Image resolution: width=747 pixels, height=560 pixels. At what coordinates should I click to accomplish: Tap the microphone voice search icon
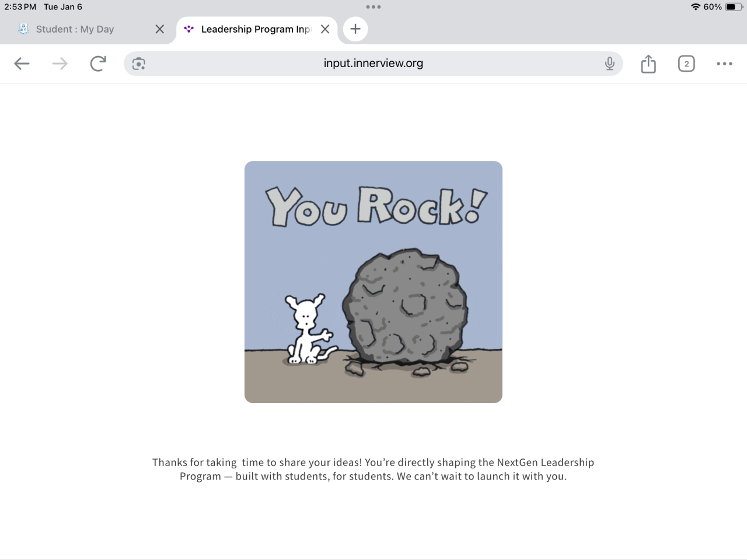pyautogui.click(x=609, y=64)
